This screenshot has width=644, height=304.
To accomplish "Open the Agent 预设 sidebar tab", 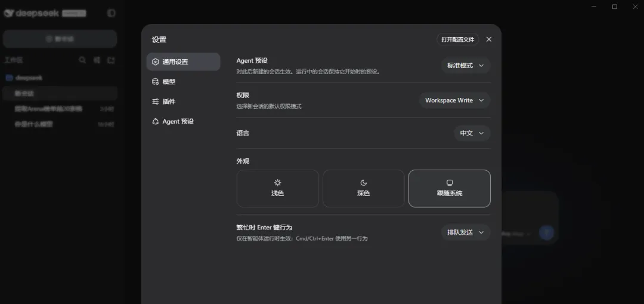I will point(183,121).
